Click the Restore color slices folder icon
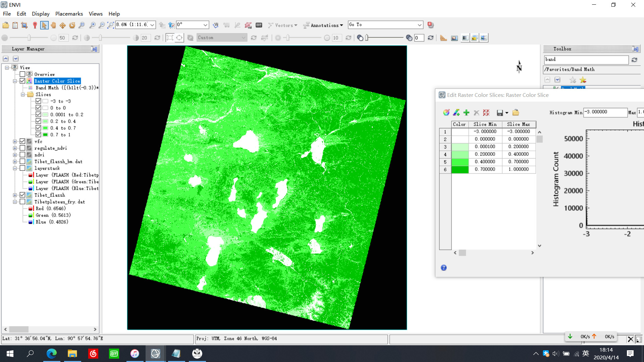This screenshot has width=644, height=362. (x=516, y=113)
